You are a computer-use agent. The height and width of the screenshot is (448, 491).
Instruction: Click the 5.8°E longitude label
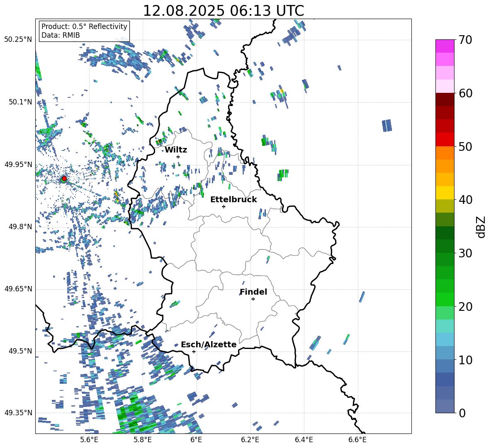[143, 440]
